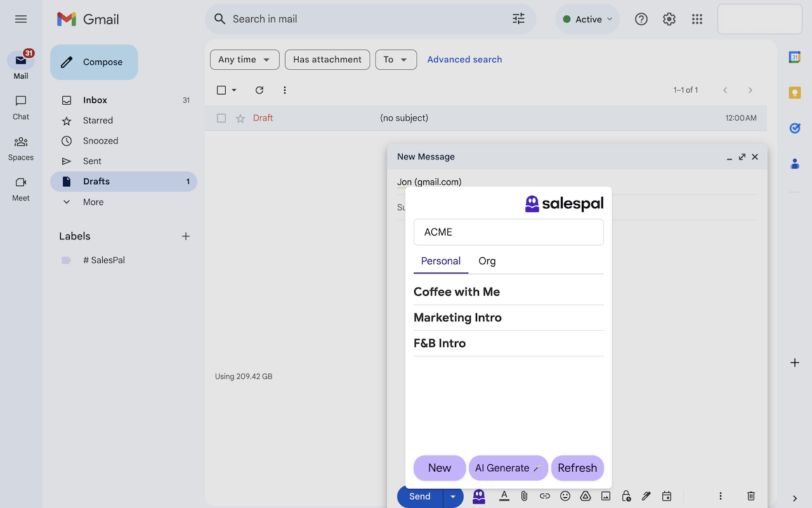The width and height of the screenshot is (812, 508).
Task: Discard draft with the trash icon
Action: click(751, 496)
